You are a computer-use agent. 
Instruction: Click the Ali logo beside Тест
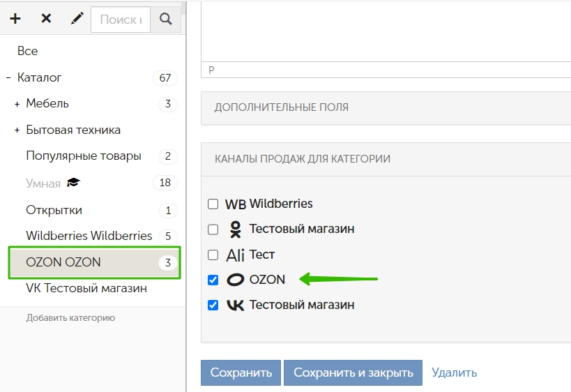tap(235, 255)
